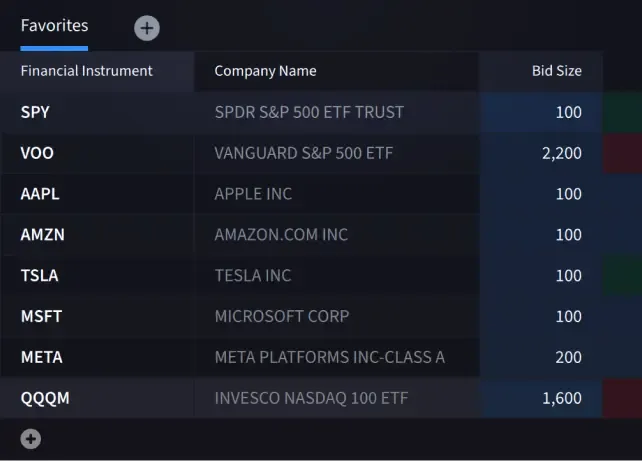Select the SPY ticker row
642x461 pixels.
pyautogui.click(x=35, y=112)
